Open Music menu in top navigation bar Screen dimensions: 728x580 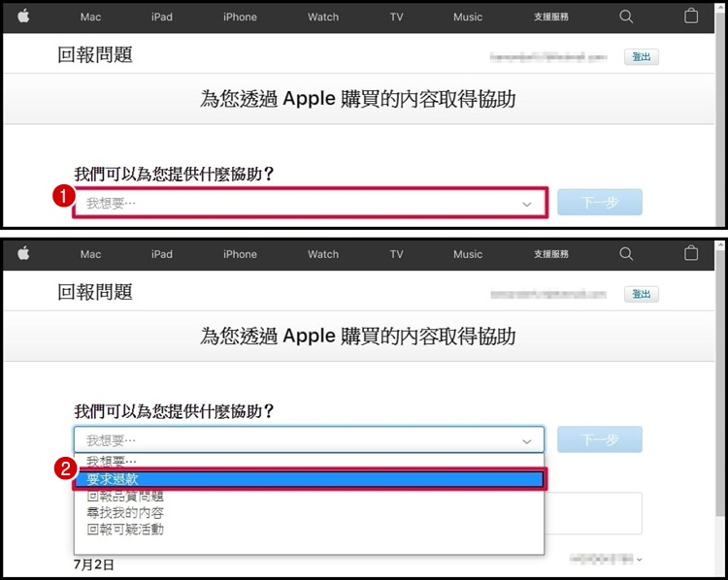(x=468, y=17)
